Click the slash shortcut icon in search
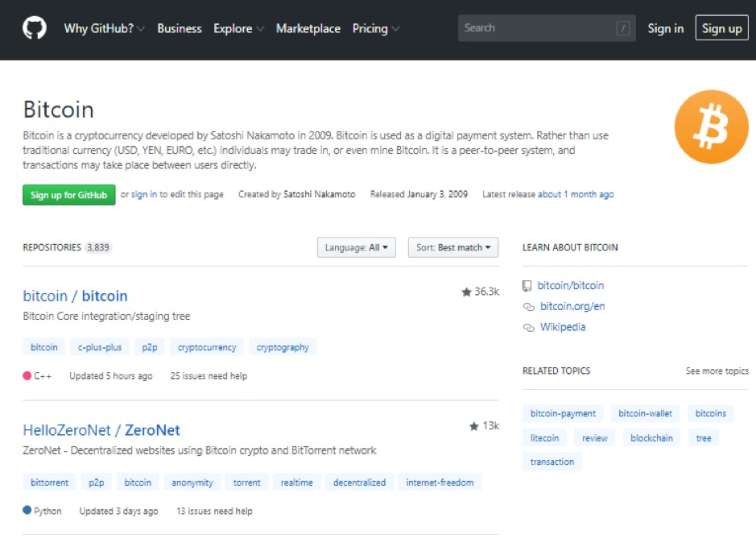Screen dimensions: 756x555 (x=622, y=28)
